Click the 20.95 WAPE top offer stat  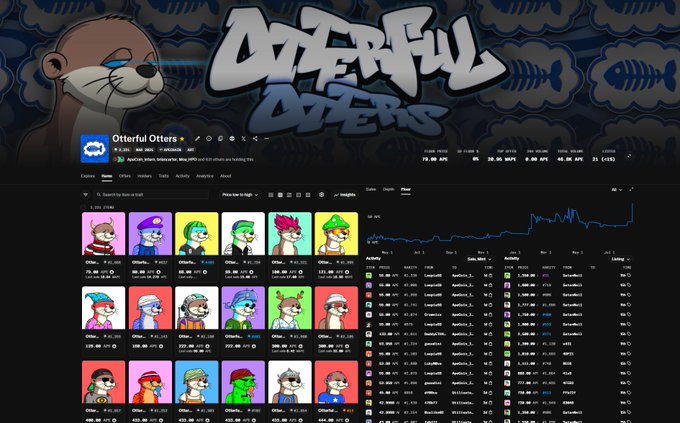(x=502, y=156)
